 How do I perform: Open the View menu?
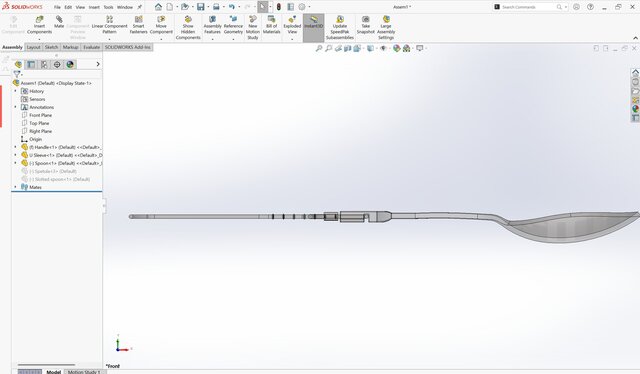80,7
